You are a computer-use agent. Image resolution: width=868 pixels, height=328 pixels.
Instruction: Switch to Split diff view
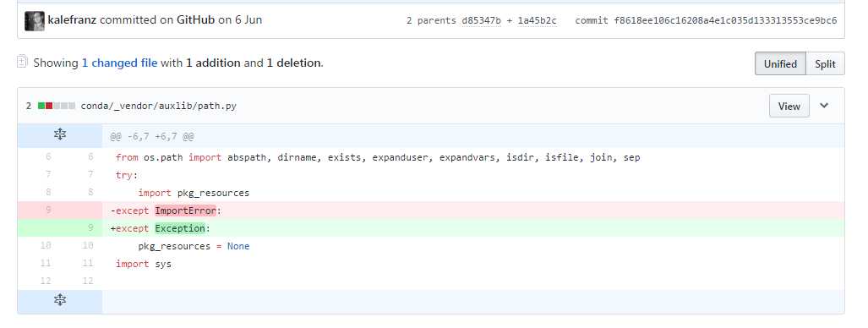pyautogui.click(x=825, y=63)
